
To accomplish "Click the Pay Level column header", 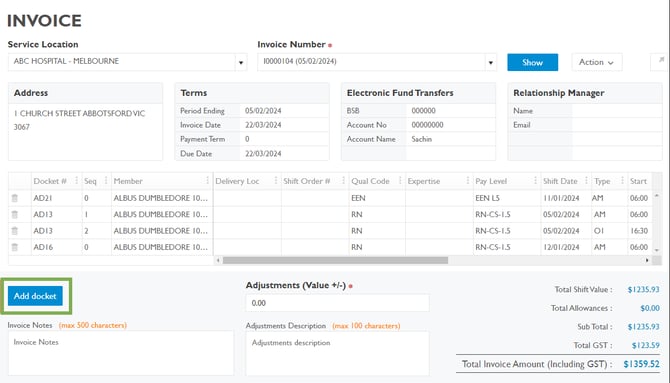I will pos(491,181).
